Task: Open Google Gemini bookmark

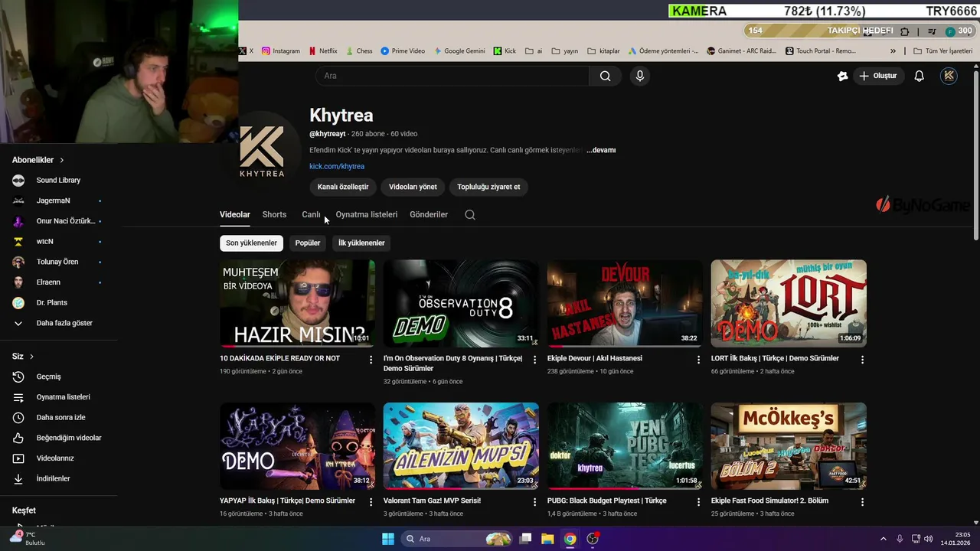Action: click(459, 51)
